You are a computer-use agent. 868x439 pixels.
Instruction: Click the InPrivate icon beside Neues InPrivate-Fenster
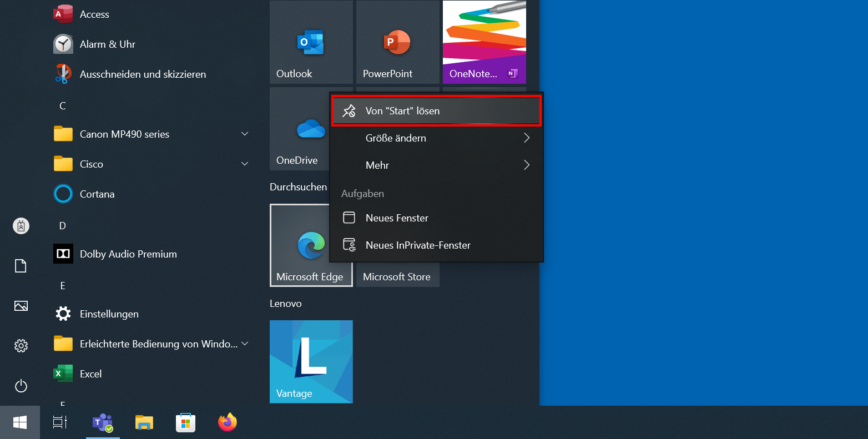coord(349,245)
